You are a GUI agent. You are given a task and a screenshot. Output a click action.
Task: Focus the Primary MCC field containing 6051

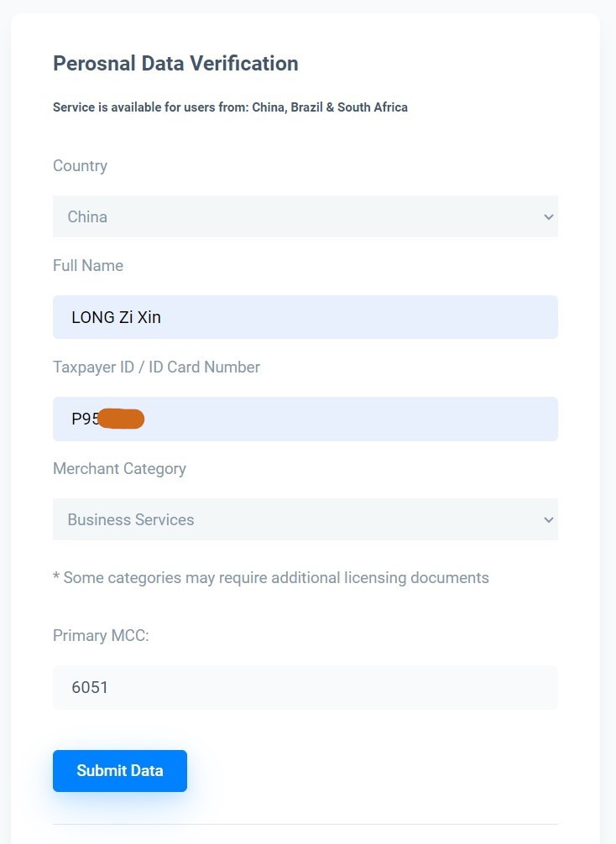[305, 687]
